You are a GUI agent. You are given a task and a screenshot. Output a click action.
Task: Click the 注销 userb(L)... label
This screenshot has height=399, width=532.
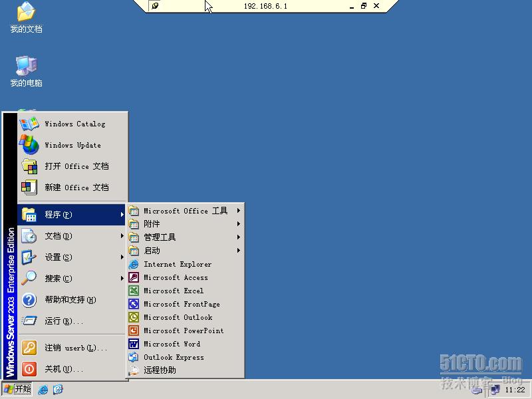tap(76, 348)
